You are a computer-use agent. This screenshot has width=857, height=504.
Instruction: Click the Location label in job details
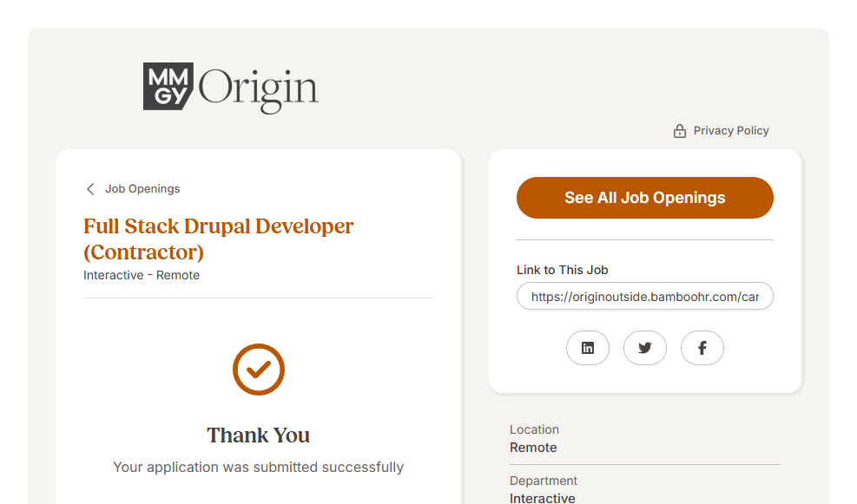coord(534,429)
